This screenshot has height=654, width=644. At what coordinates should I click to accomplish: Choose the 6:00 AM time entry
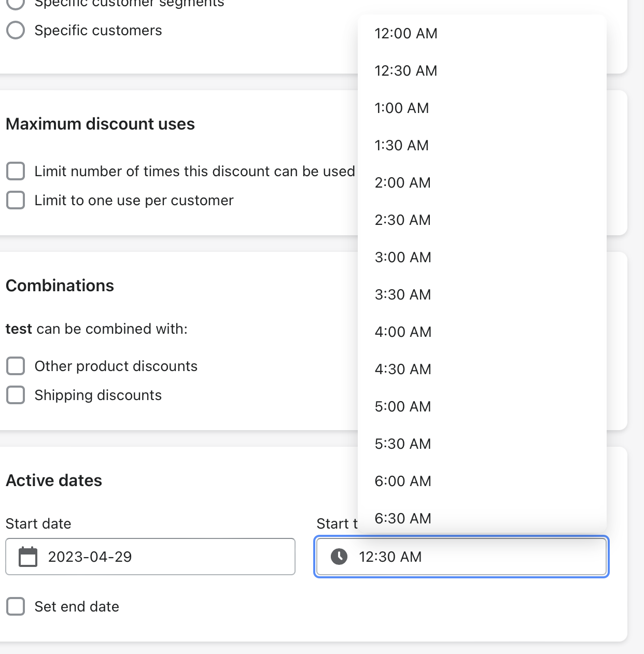(403, 481)
